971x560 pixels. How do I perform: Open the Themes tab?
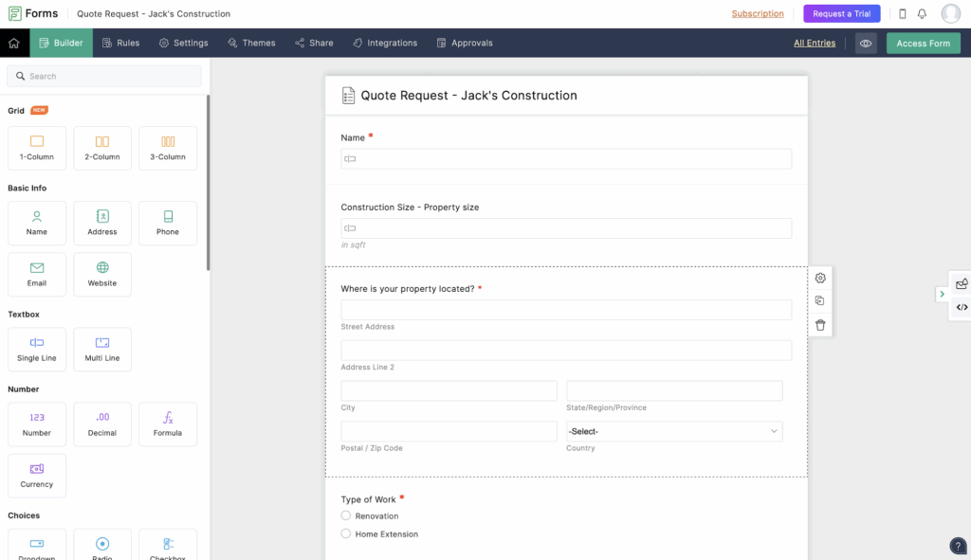(251, 43)
